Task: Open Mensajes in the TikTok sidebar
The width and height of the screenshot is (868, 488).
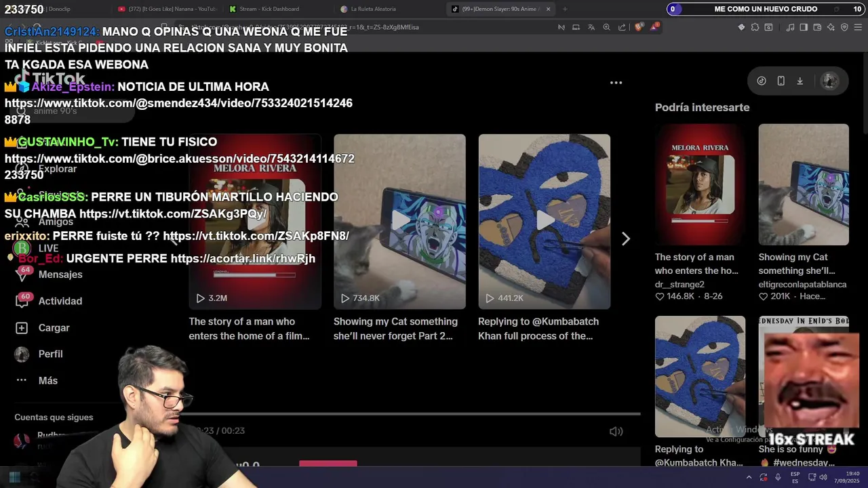Action: (x=48, y=274)
